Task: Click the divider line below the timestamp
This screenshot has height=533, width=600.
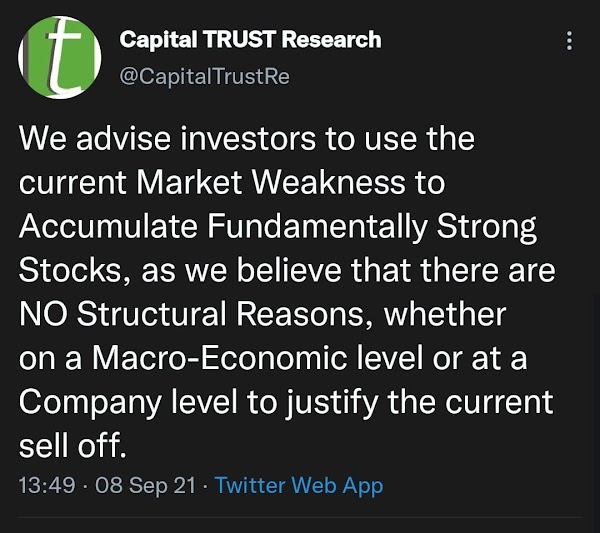Action: tap(300, 518)
